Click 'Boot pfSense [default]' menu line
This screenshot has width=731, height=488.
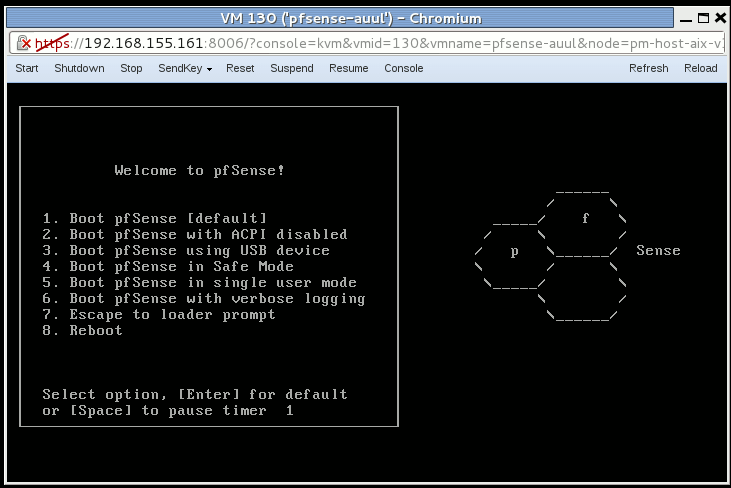coord(155,218)
